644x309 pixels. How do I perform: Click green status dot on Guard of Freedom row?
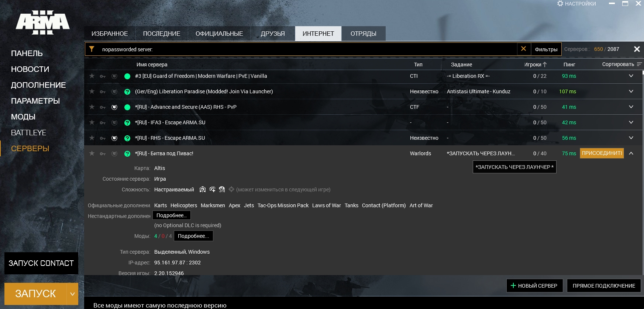[127, 76]
